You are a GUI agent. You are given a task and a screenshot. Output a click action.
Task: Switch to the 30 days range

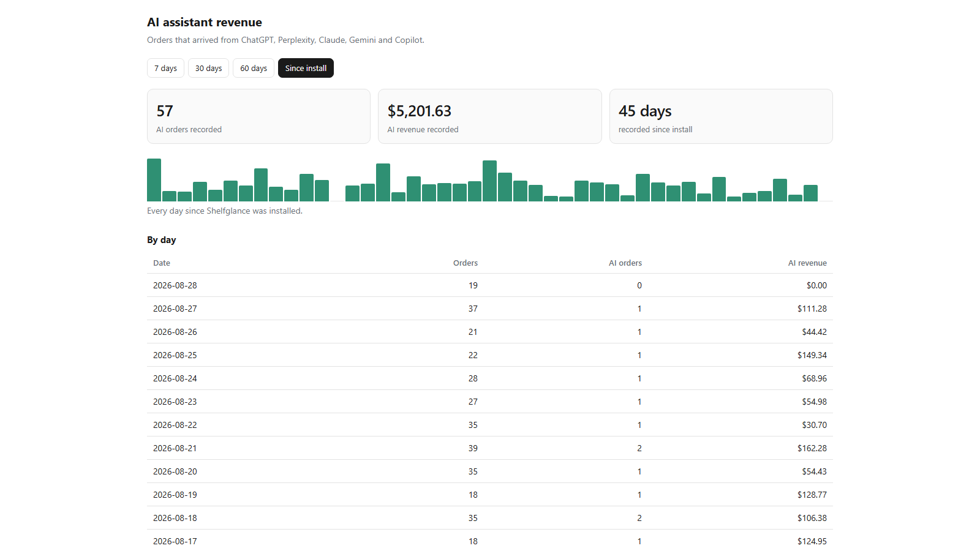pyautogui.click(x=208, y=68)
